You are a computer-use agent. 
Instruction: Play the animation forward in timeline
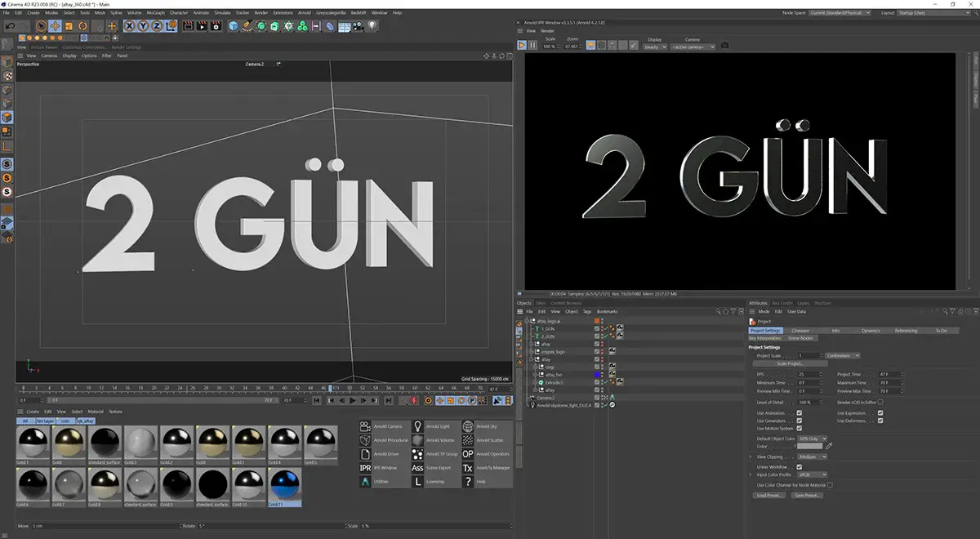click(353, 401)
